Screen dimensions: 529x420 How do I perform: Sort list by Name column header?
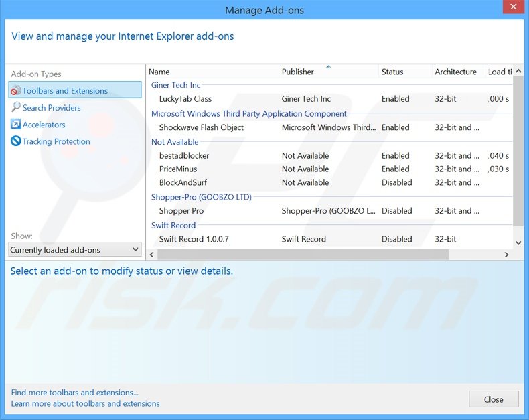click(213, 72)
